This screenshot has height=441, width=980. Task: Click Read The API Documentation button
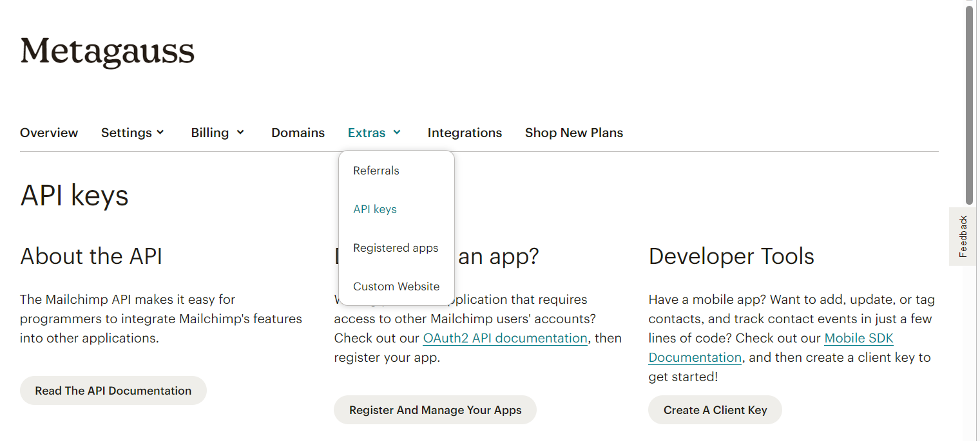(x=113, y=391)
